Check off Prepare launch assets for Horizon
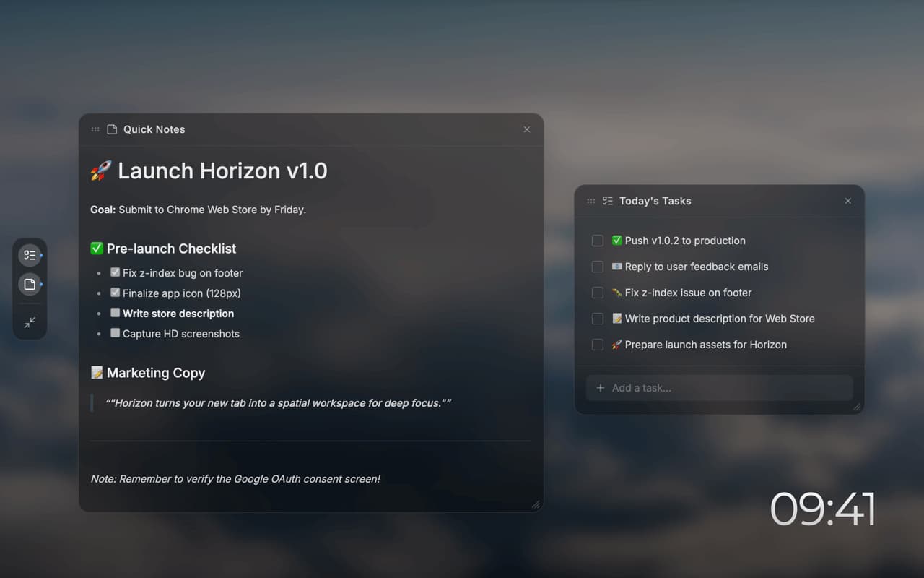Viewport: 924px width, 578px height. click(x=598, y=345)
